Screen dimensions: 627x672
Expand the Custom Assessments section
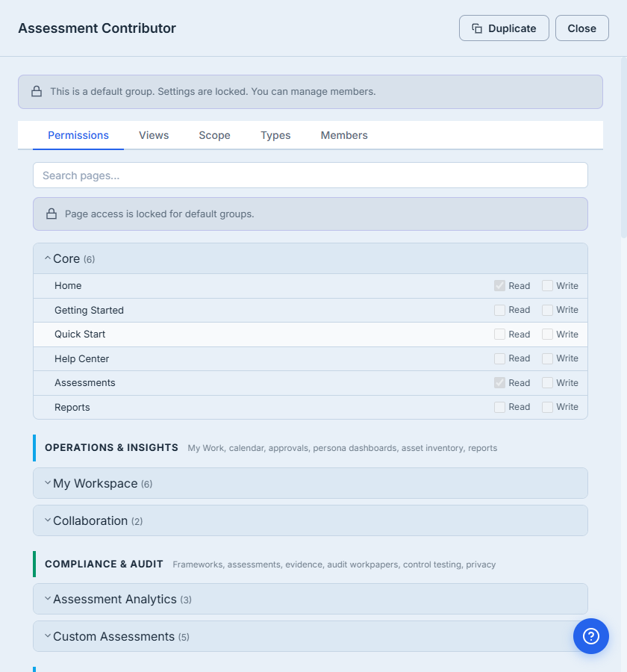click(x=311, y=636)
